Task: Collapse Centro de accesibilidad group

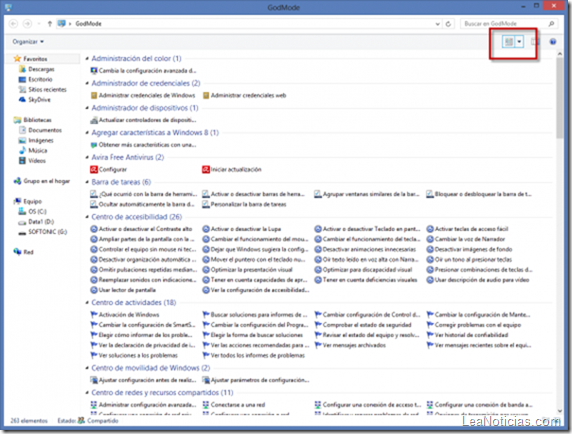Action: 87,217
